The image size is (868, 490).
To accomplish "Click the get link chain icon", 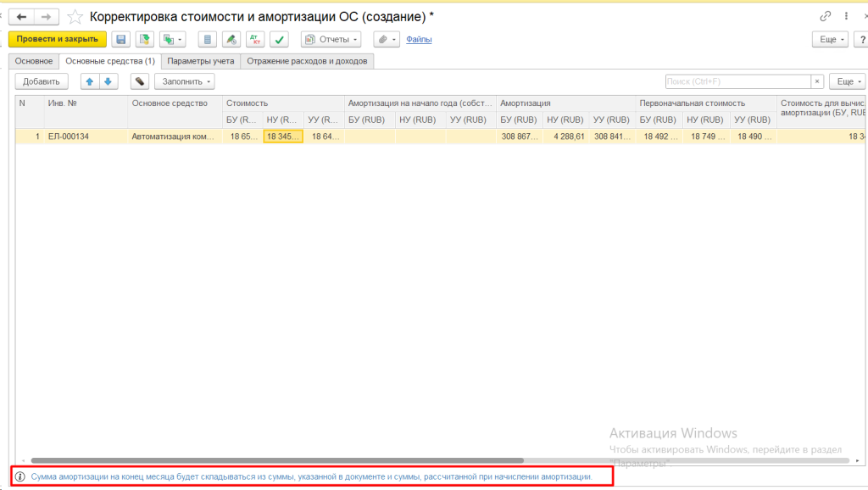I will click(x=825, y=16).
